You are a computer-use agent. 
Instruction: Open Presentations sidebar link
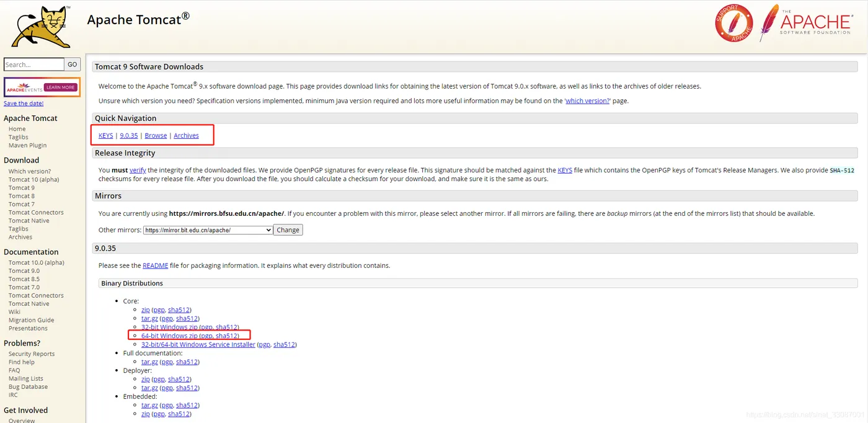[28, 328]
